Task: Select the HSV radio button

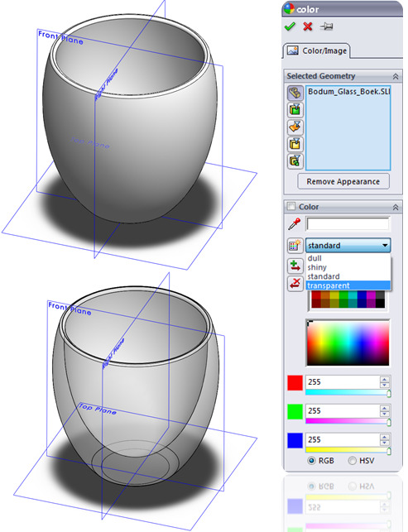Action: (352, 460)
